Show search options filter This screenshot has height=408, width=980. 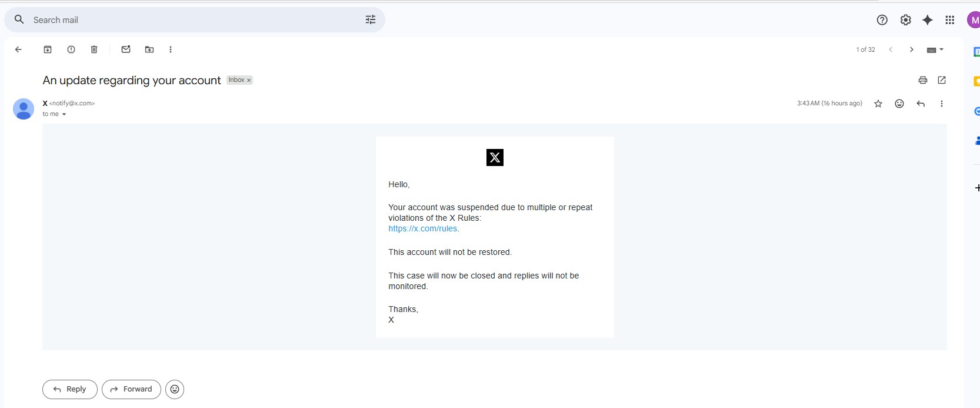click(370, 20)
